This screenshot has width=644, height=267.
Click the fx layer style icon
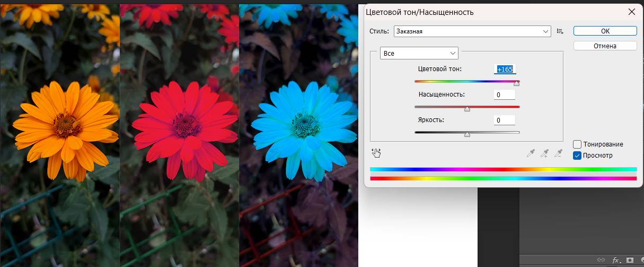tap(616, 260)
